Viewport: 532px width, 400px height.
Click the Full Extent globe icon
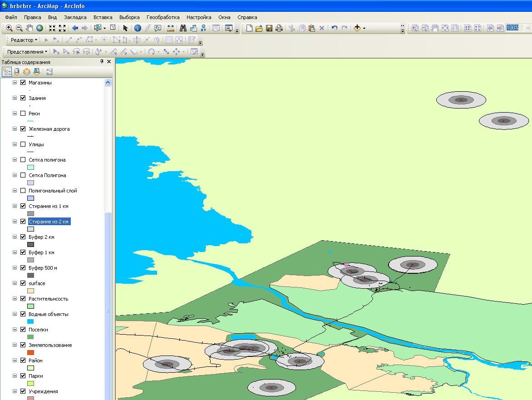pos(40,28)
